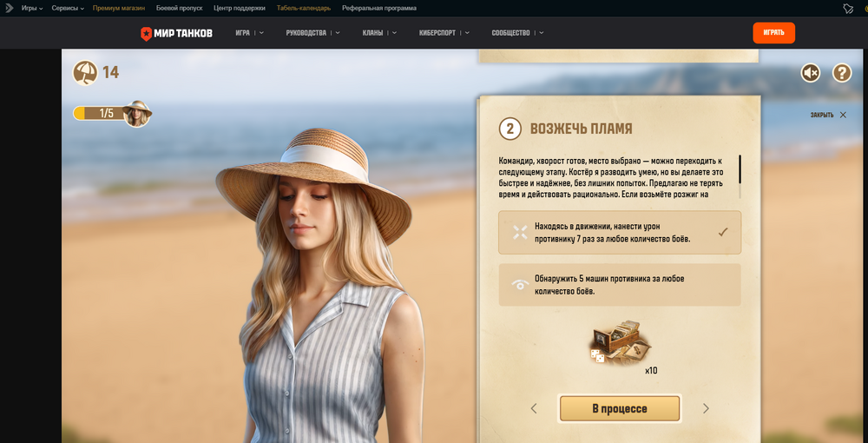Open the Руководства menu
The width and height of the screenshot is (868, 443).
click(306, 33)
